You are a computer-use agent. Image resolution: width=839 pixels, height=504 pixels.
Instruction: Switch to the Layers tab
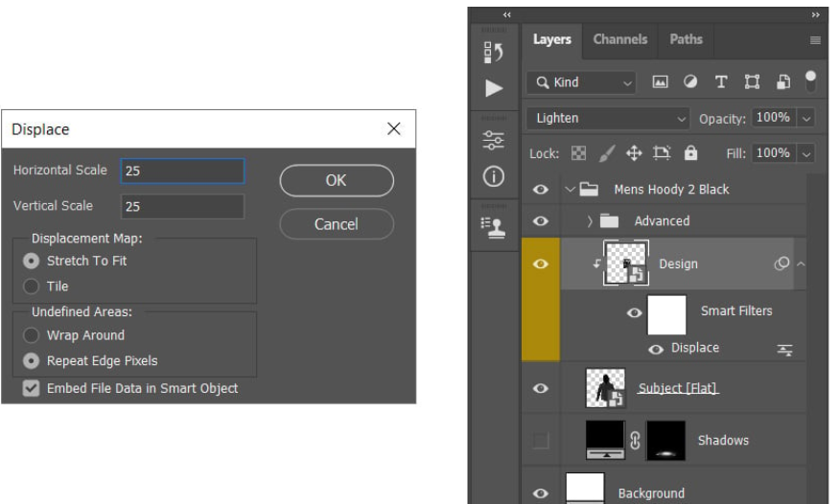click(x=551, y=39)
